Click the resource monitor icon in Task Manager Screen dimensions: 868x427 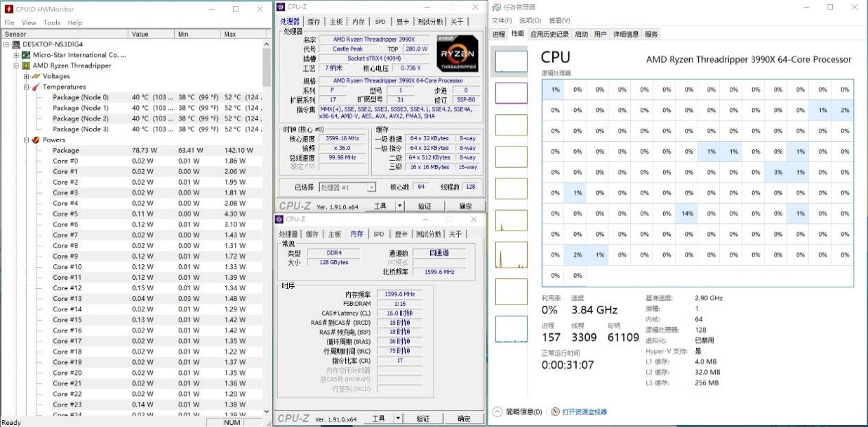pyautogui.click(x=555, y=412)
